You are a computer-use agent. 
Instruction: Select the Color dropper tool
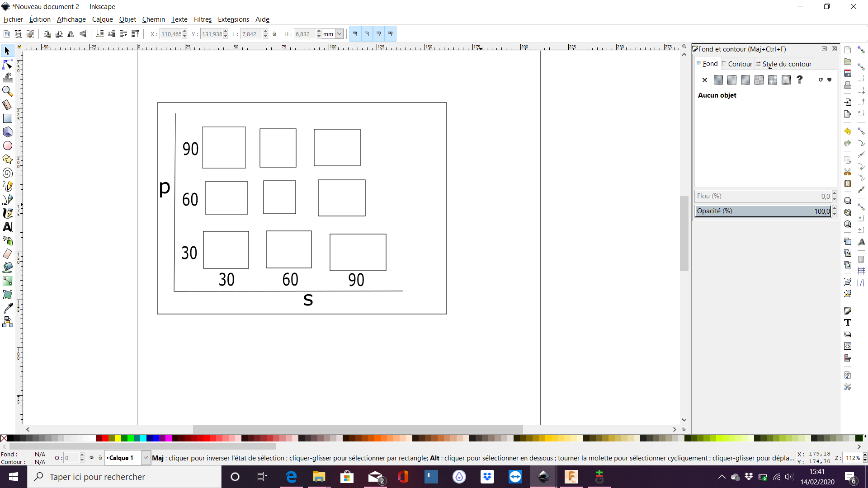7,308
